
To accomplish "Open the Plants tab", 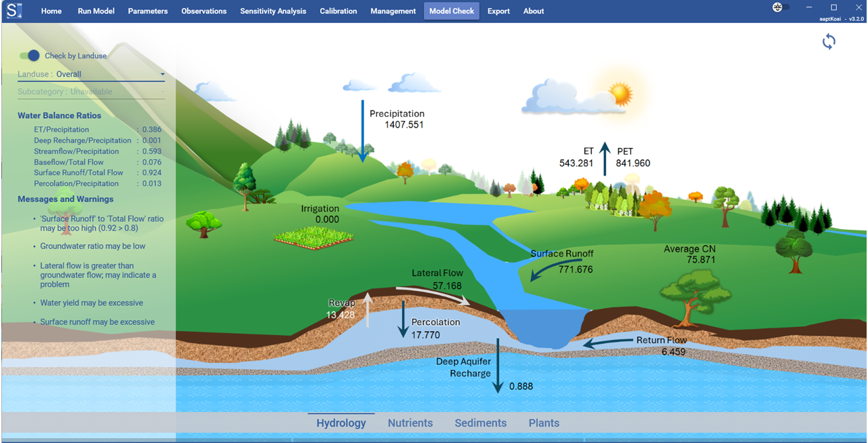I will [x=544, y=423].
